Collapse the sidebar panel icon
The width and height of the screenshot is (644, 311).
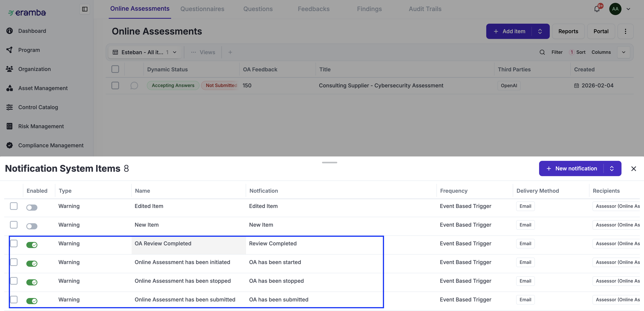tap(85, 9)
